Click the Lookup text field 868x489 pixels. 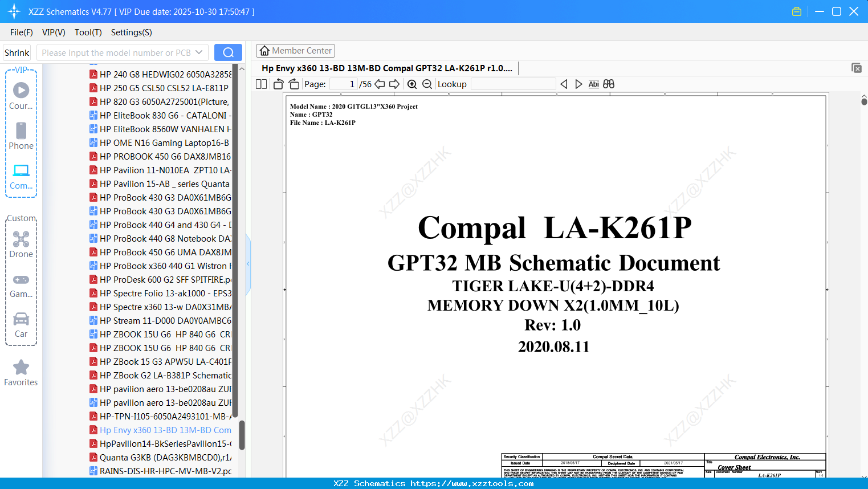click(513, 84)
